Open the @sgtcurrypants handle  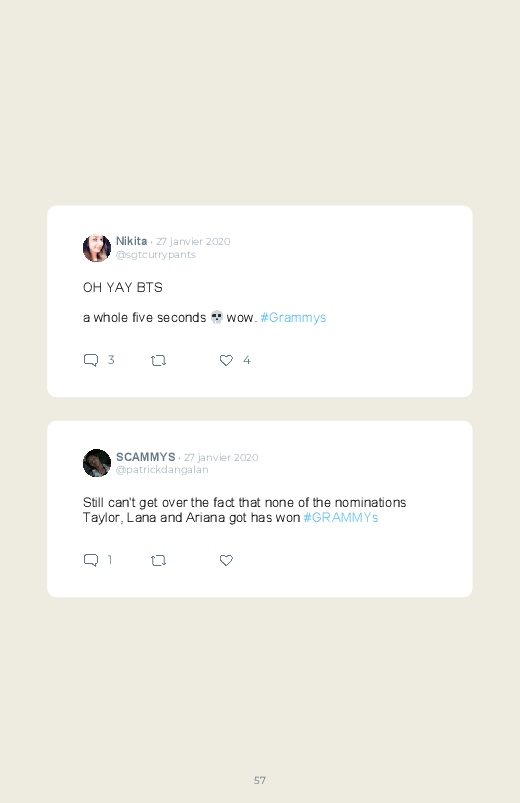[156, 255]
